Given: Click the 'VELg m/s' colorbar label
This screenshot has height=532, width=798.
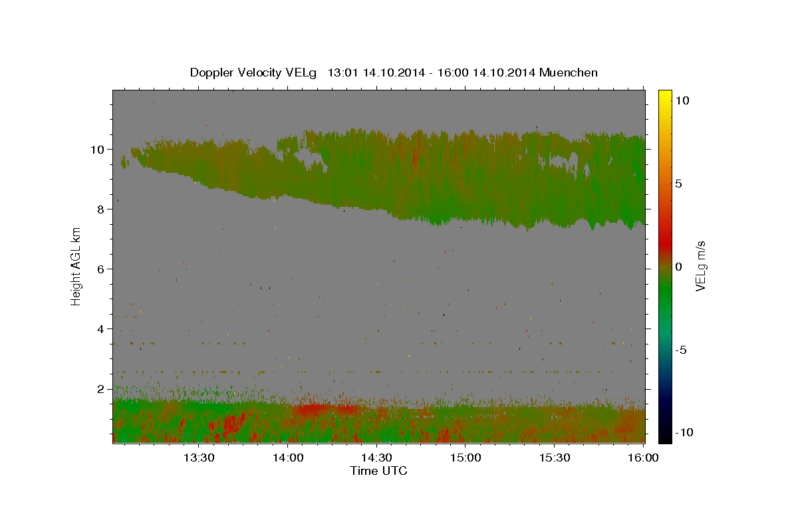Looking at the screenshot, I should pos(700,267).
